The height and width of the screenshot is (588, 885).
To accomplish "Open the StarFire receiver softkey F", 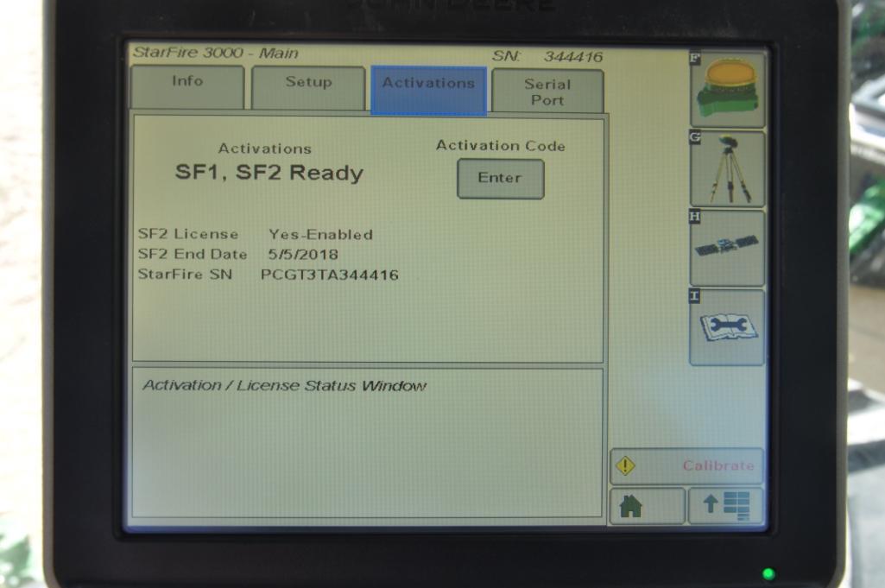I will [728, 90].
